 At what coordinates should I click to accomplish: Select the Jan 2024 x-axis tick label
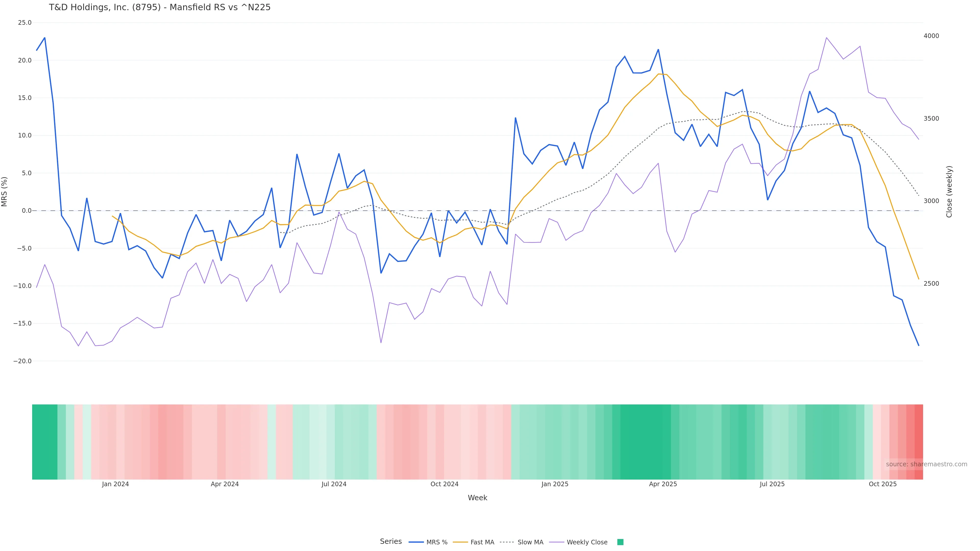tap(115, 484)
